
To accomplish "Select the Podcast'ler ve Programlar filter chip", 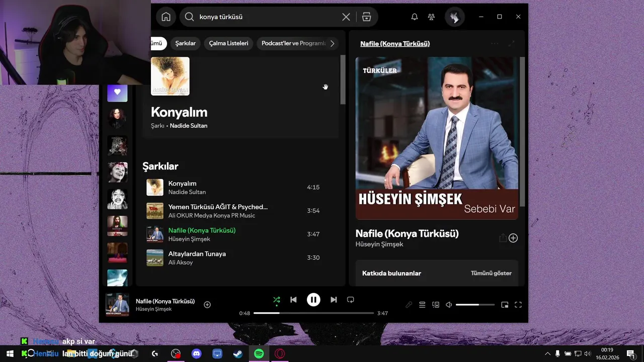I will (294, 43).
